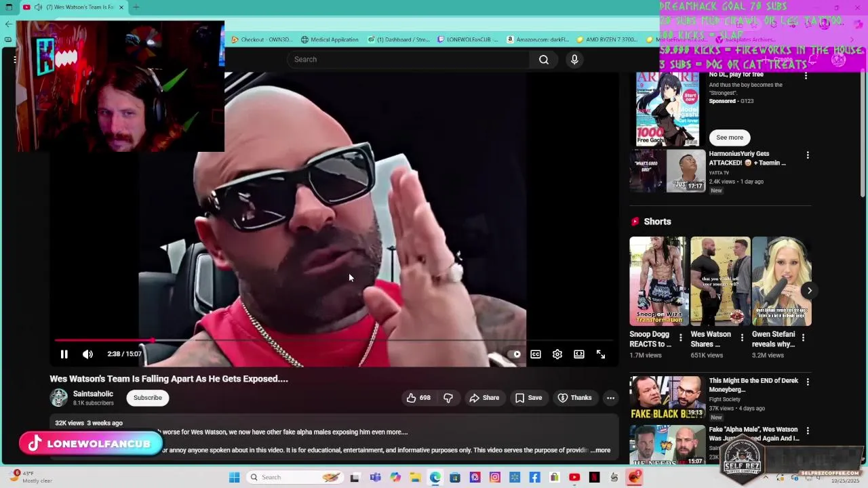The image size is (868, 488).
Task: Send Thanks to the creator
Action: point(574,398)
